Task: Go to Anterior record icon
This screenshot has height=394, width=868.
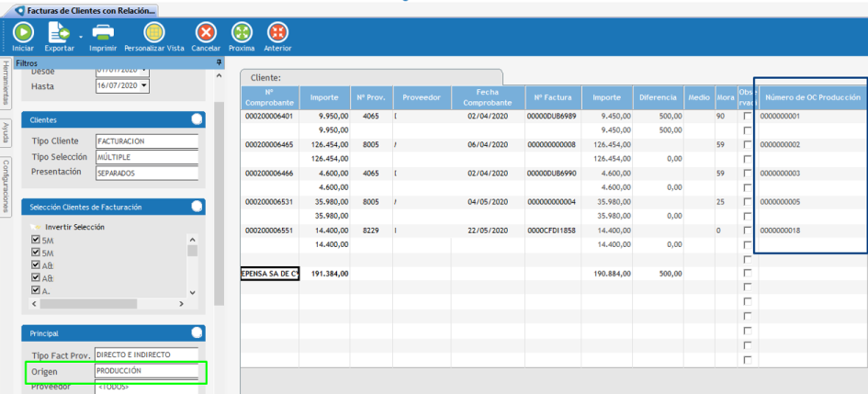Action: tap(277, 33)
